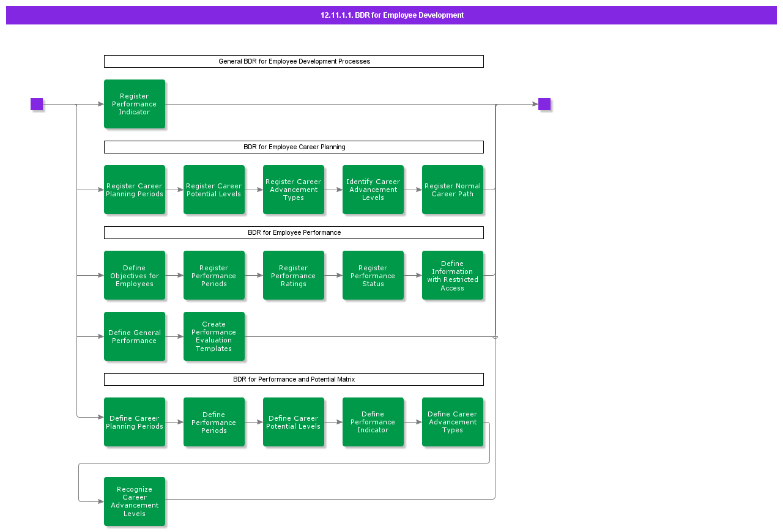Open the Register Performance Periods step
This screenshot has height=532, width=783.
point(214,275)
